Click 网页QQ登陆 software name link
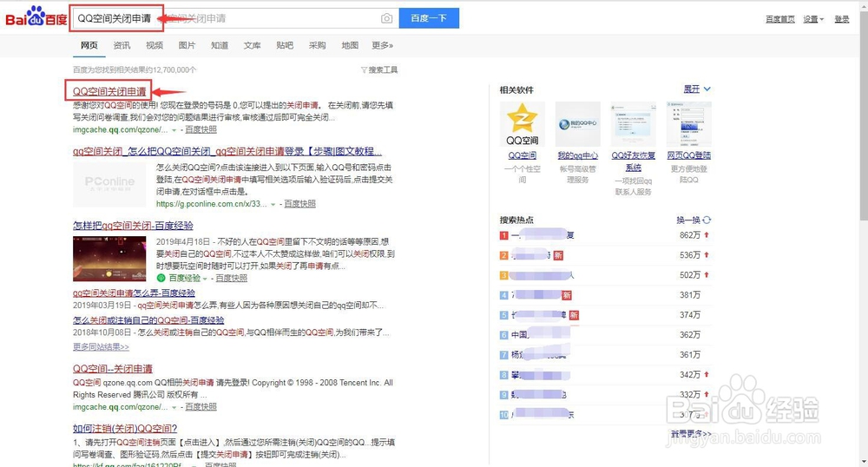This screenshot has height=467, width=868. [x=688, y=155]
